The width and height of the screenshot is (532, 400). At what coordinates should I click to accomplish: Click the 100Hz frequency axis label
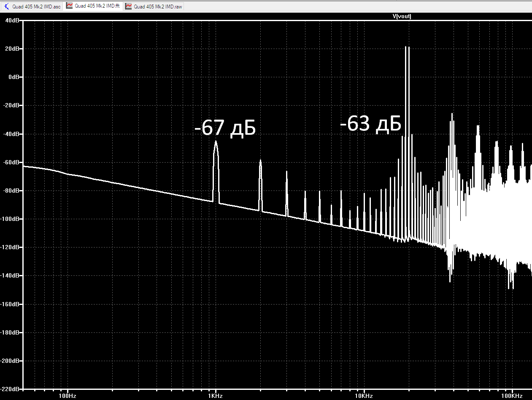pos(68,396)
